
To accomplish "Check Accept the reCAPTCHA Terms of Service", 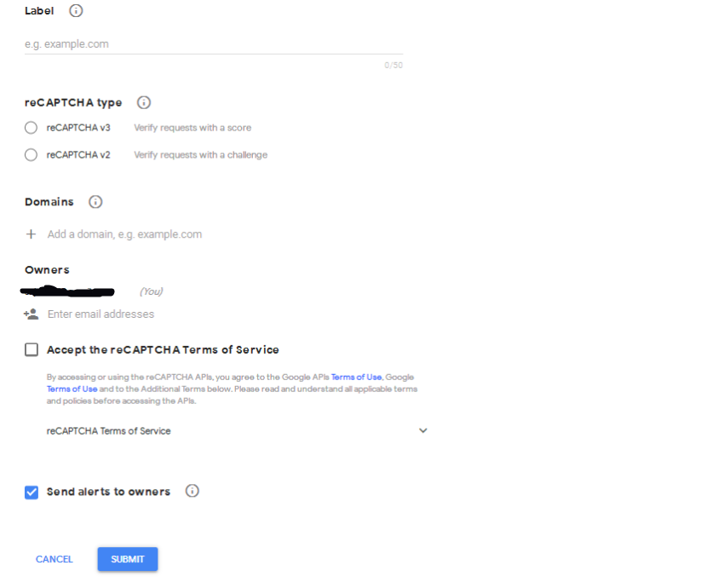I will coord(32,349).
